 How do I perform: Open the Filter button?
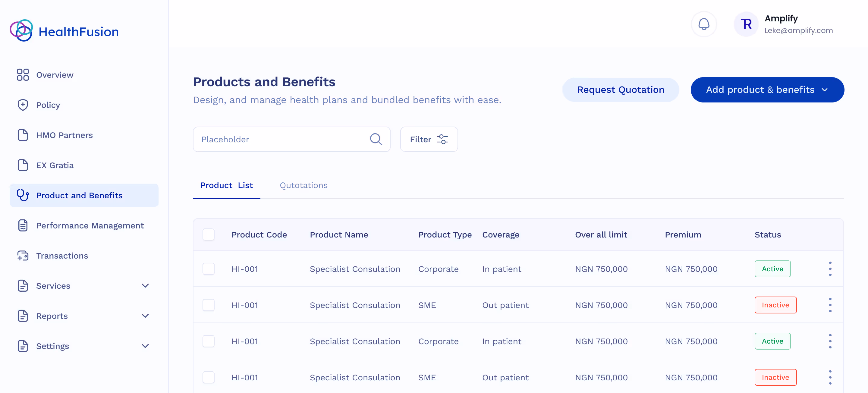click(x=429, y=139)
